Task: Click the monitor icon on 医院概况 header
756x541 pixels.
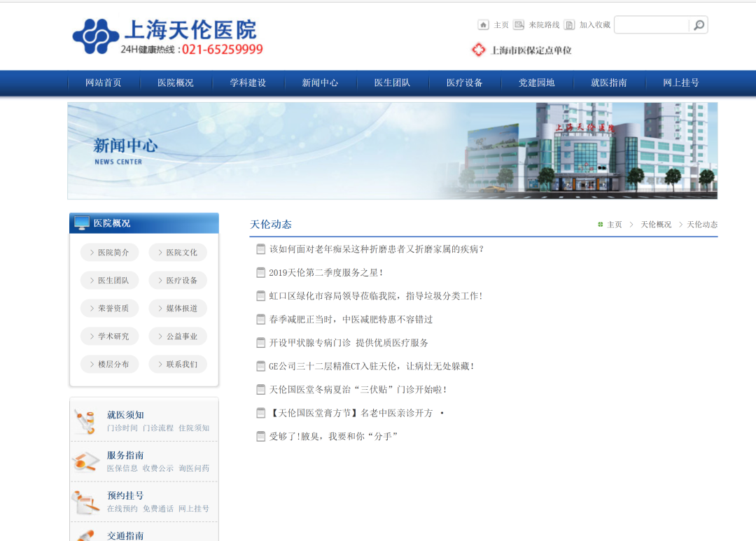Action: [82, 222]
